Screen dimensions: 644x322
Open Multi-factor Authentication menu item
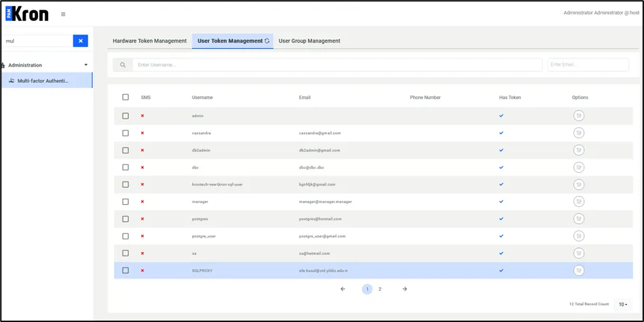(x=46, y=81)
